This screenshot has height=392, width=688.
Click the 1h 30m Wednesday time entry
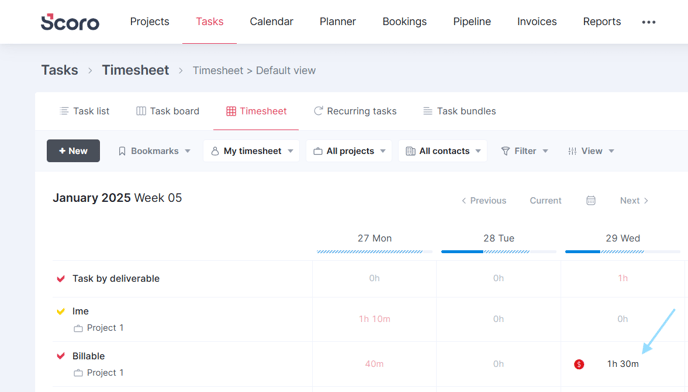(x=623, y=364)
